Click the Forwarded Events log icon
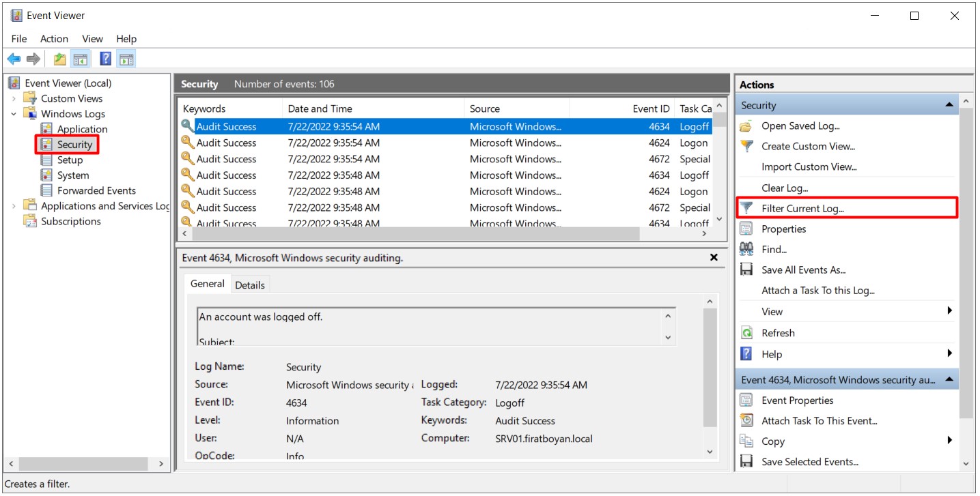The height and width of the screenshot is (496, 980). point(46,190)
